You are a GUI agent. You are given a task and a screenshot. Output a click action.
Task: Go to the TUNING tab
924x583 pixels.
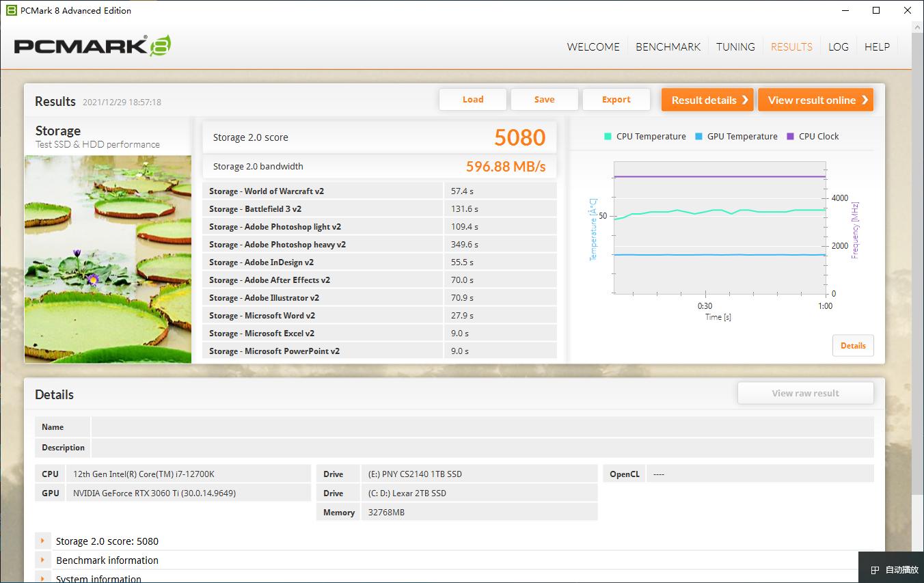tap(735, 47)
